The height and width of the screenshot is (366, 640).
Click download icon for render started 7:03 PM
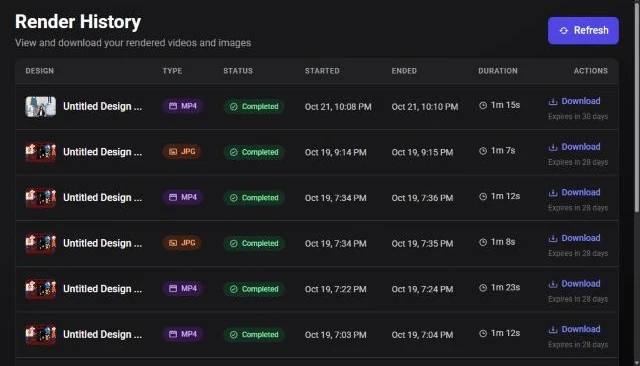coord(553,329)
